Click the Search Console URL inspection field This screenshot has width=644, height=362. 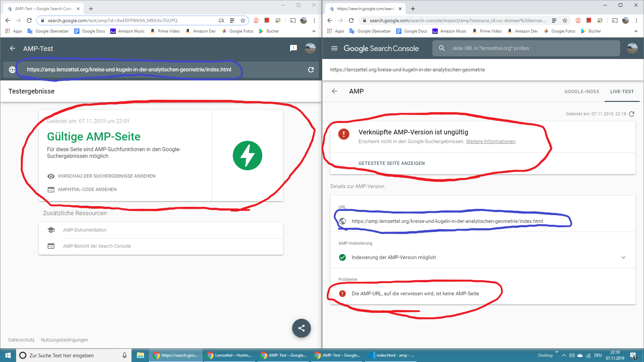pyautogui.click(x=527, y=48)
